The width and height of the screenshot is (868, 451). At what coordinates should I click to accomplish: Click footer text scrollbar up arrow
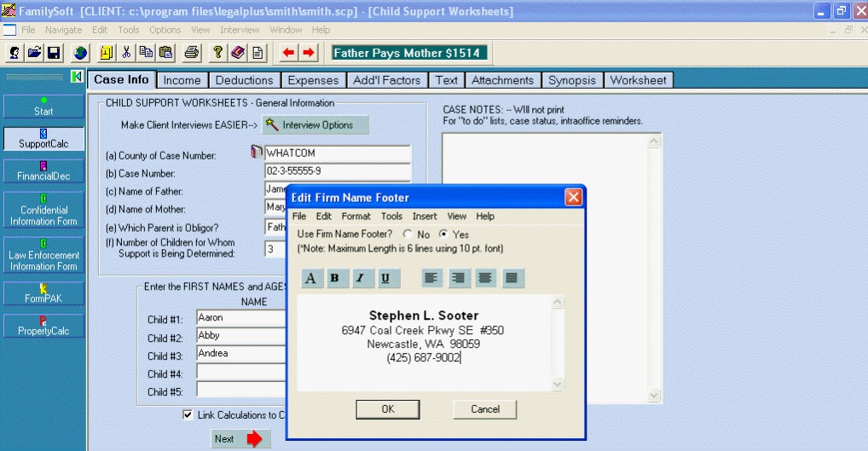click(x=558, y=302)
